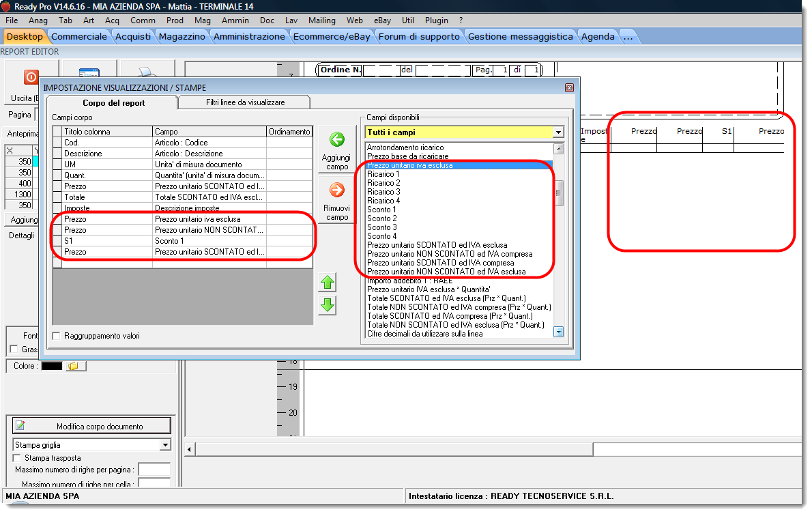Click the Titolo colonna column header
This screenshot has width=812, height=514.
(106, 132)
